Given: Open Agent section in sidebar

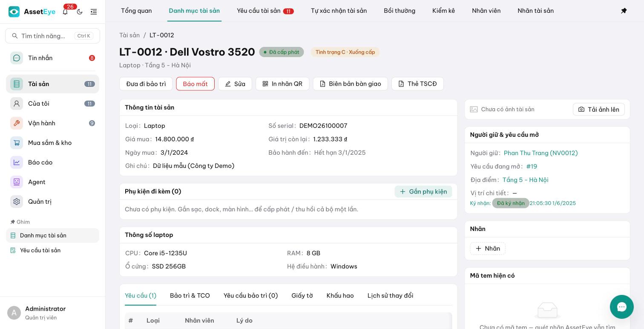Looking at the screenshot, I should 52,182.
